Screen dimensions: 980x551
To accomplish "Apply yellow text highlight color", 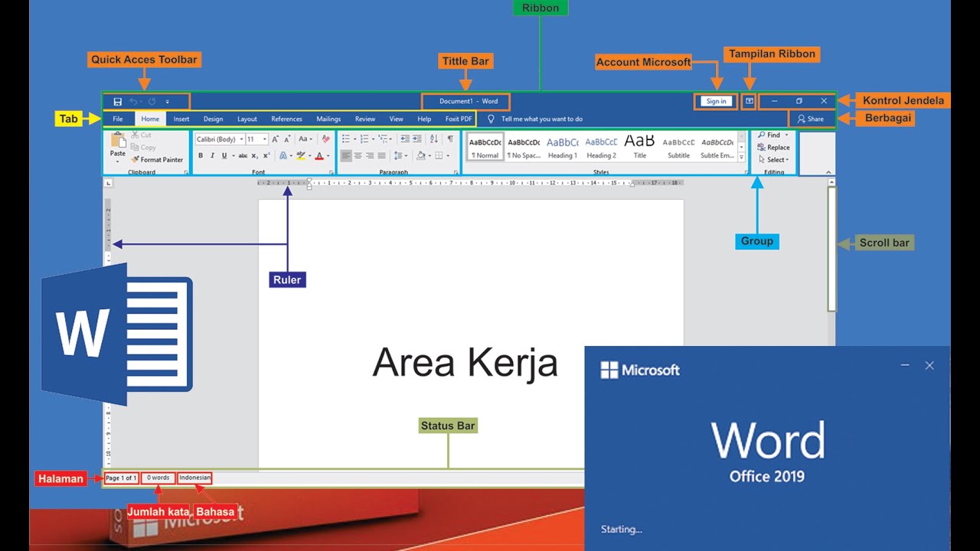I will point(300,155).
